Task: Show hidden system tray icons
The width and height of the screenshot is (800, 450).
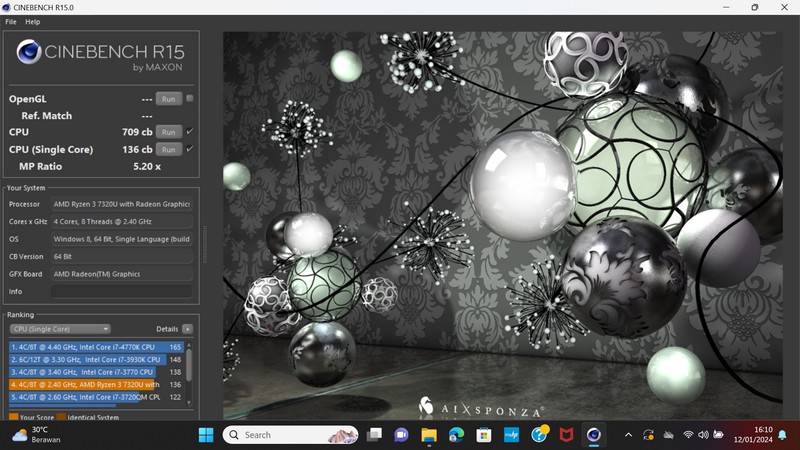Action: (x=628, y=435)
